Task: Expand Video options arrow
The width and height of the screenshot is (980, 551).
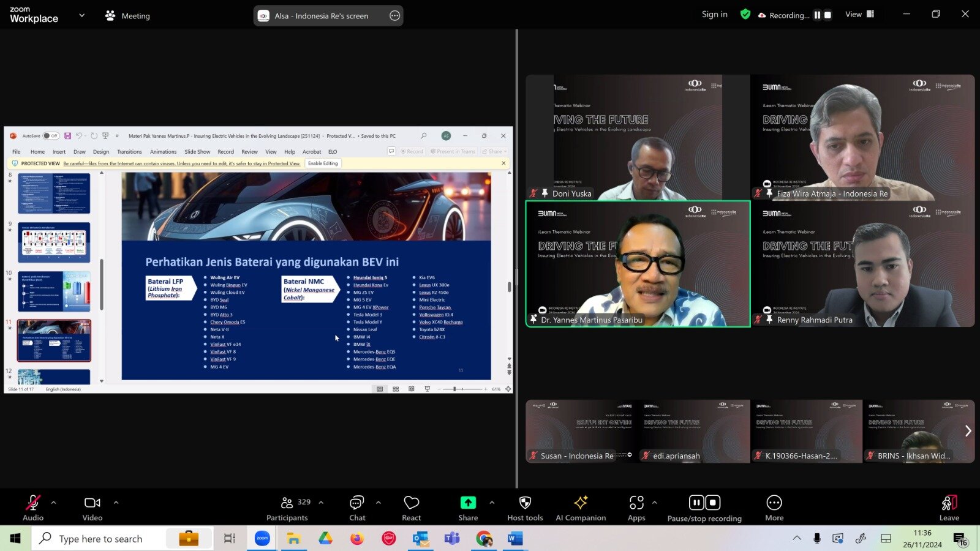Action: [x=116, y=503]
